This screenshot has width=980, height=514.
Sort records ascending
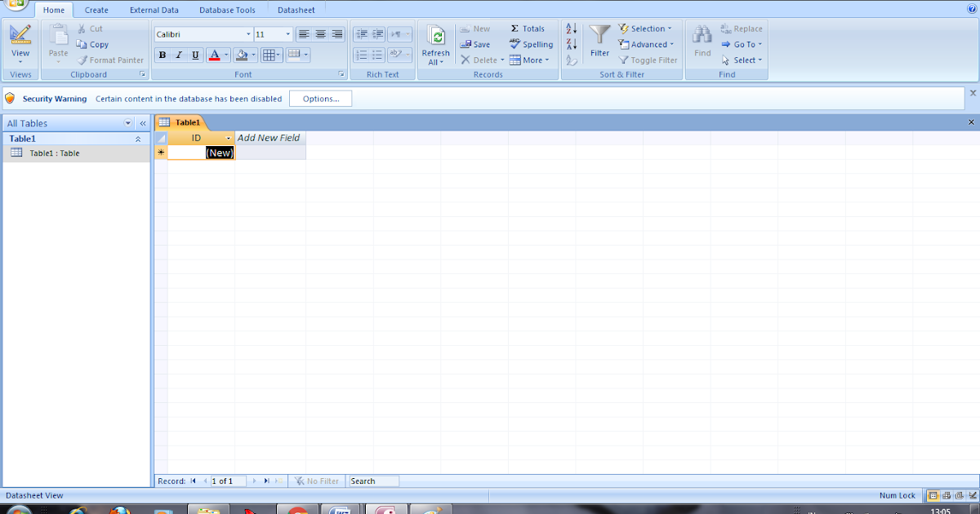[x=570, y=28]
